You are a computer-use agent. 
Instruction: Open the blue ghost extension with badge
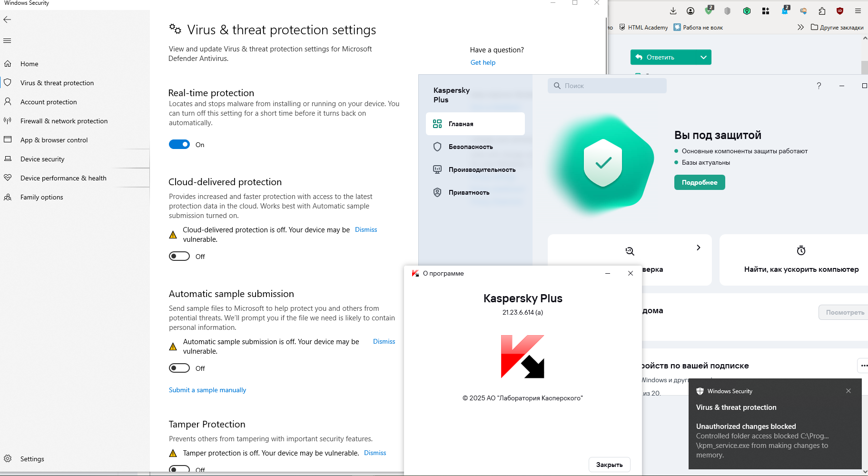(785, 10)
